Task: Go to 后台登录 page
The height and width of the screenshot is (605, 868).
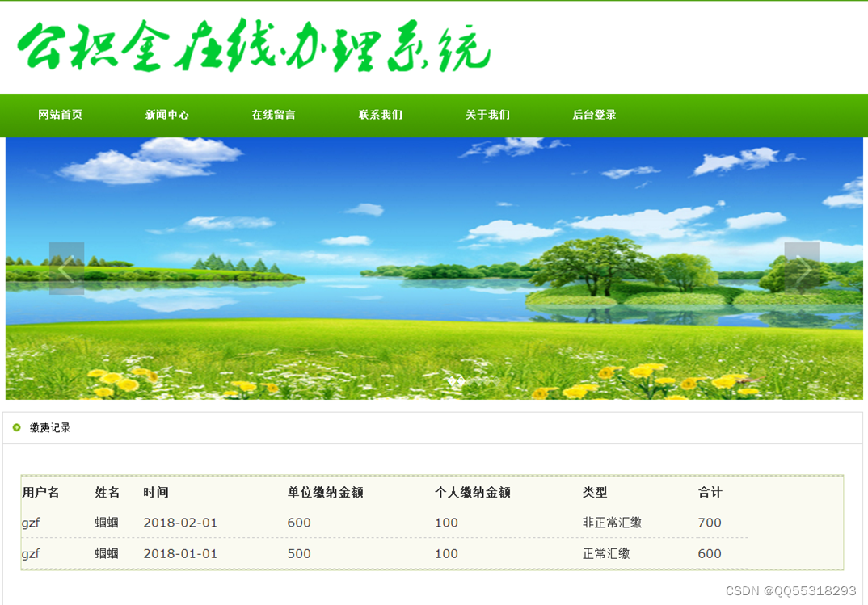Action: pos(594,115)
